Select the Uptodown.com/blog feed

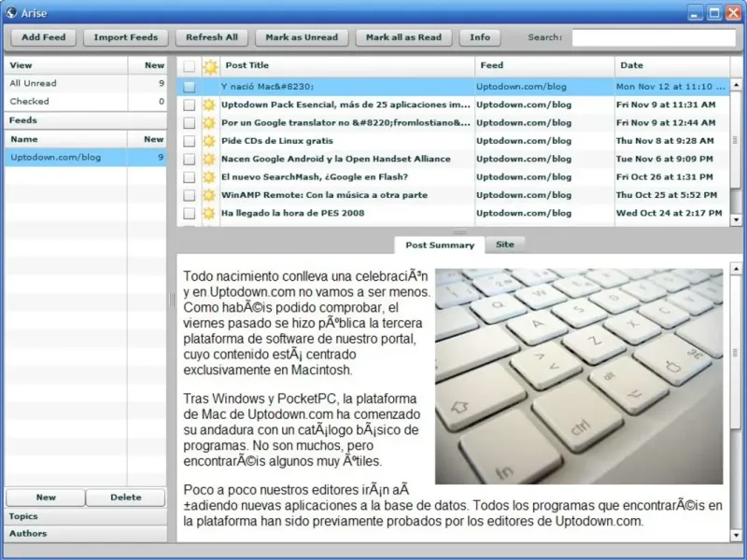coord(85,158)
